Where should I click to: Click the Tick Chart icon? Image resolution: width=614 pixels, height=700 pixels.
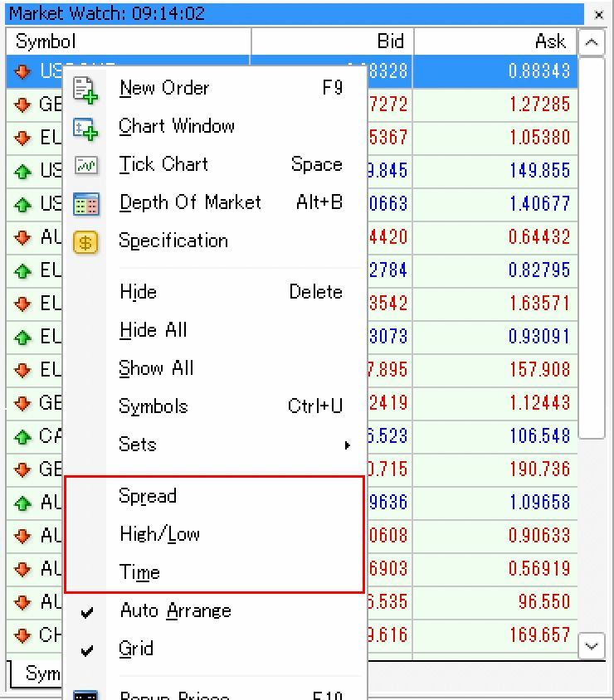85,165
